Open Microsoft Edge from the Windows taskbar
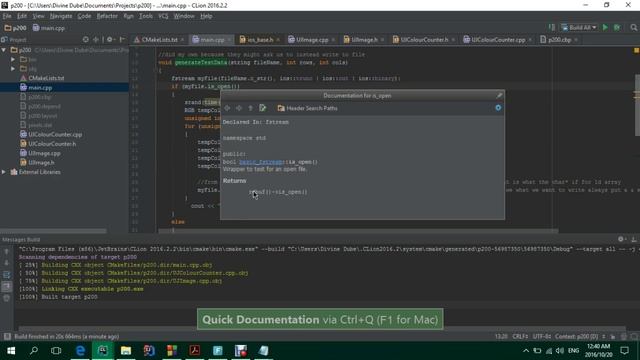Screen dimensions: 640x360 pyautogui.click(x=80, y=351)
